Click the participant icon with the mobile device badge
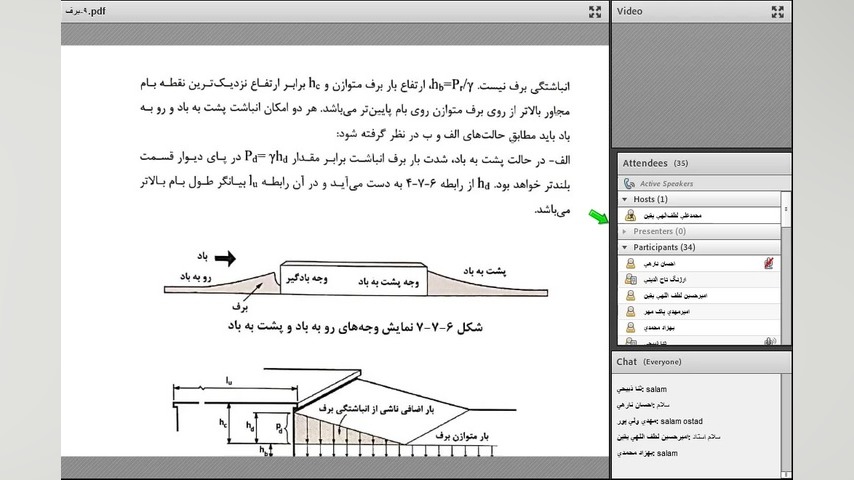 [631, 279]
